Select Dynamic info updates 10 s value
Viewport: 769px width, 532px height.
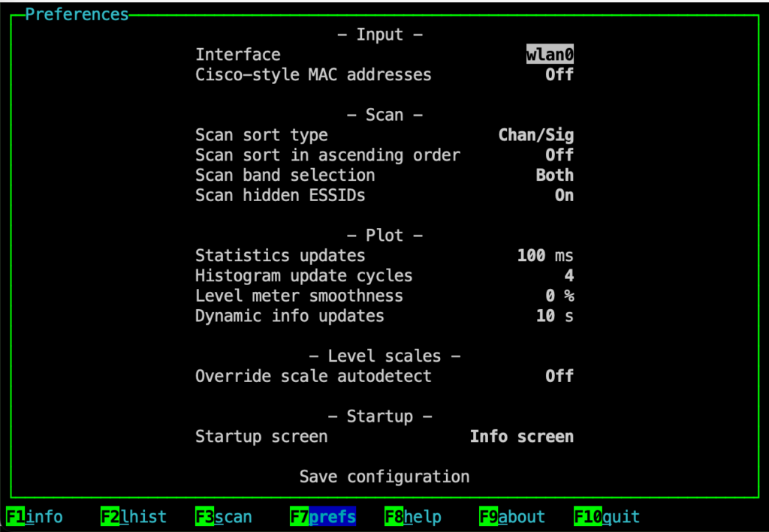(x=555, y=315)
